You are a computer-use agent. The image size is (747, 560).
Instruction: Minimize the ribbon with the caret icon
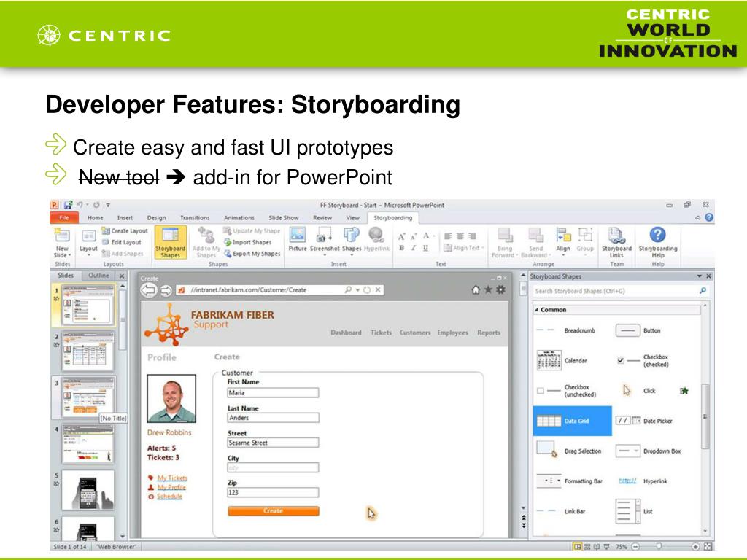click(x=698, y=217)
